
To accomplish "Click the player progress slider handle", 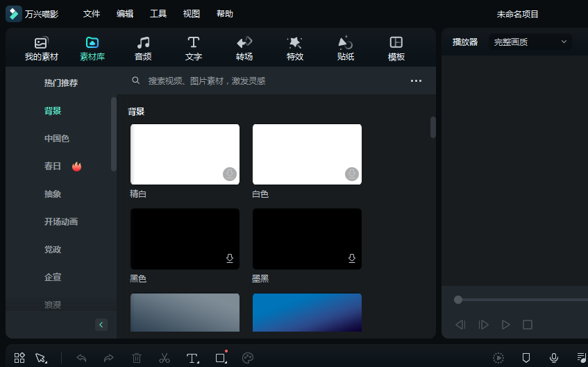I will pyautogui.click(x=458, y=300).
